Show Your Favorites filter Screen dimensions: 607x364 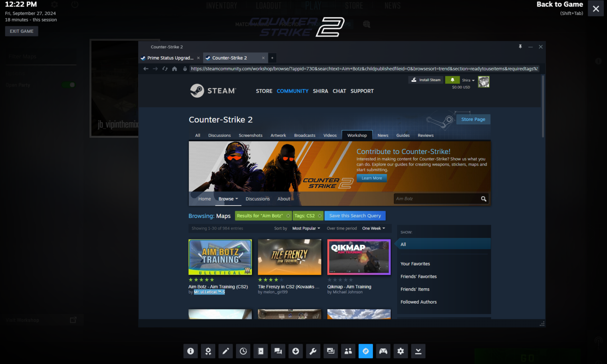point(415,264)
